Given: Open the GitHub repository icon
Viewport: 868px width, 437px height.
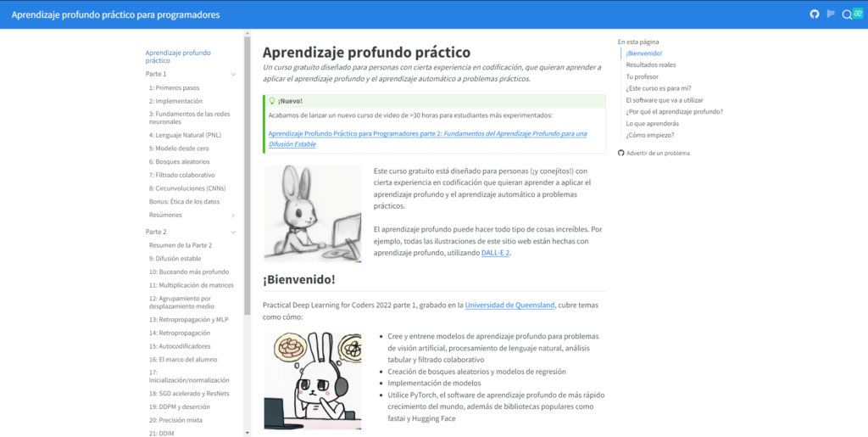Looking at the screenshot, I should (x=815, y=14).
